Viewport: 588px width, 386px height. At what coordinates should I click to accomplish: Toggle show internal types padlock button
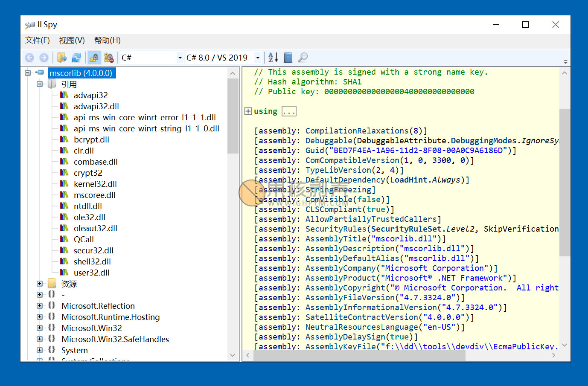click(x=94, y=58)
